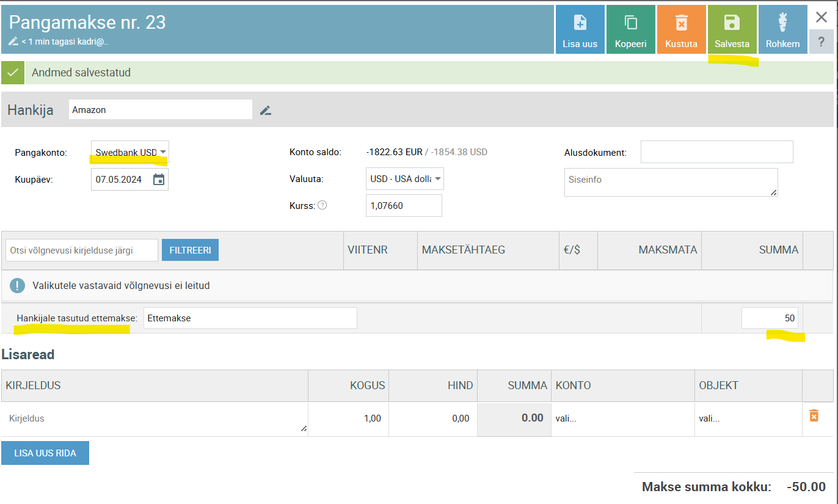Click the Alusdokument input field
The image size is (838, 504).
click(716, 152)
